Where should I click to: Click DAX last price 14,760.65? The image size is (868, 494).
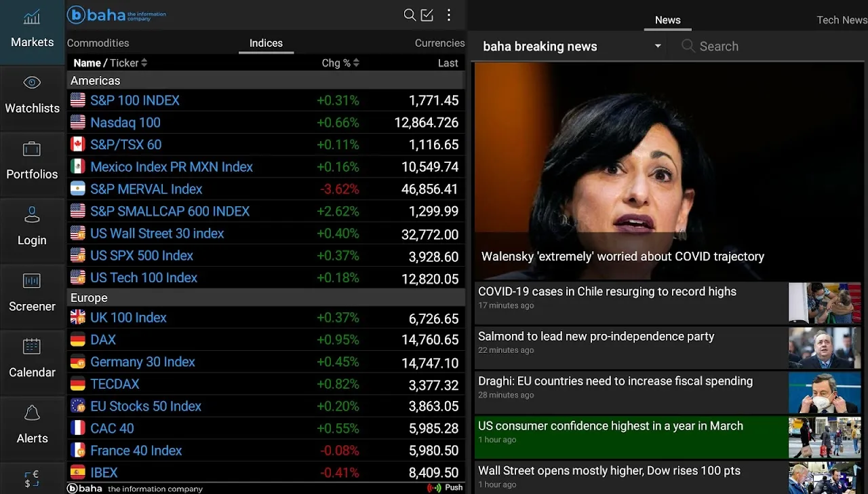(430, 340)
